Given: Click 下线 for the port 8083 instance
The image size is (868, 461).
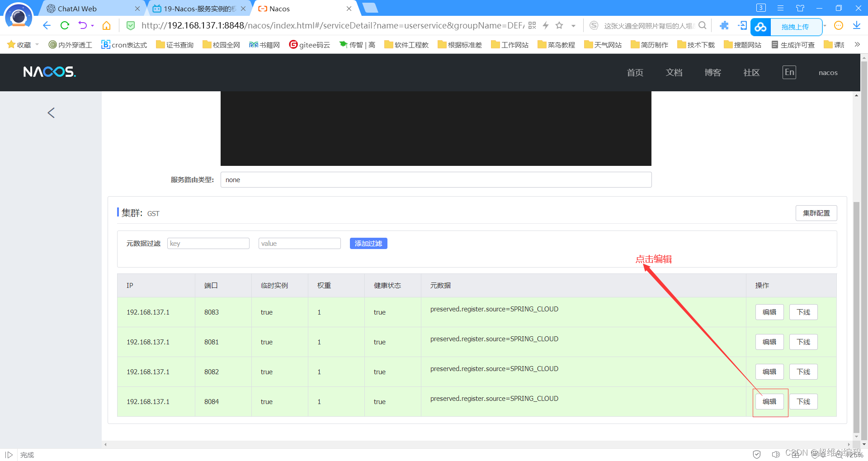Looking at the screenshot, I should 803,312.
